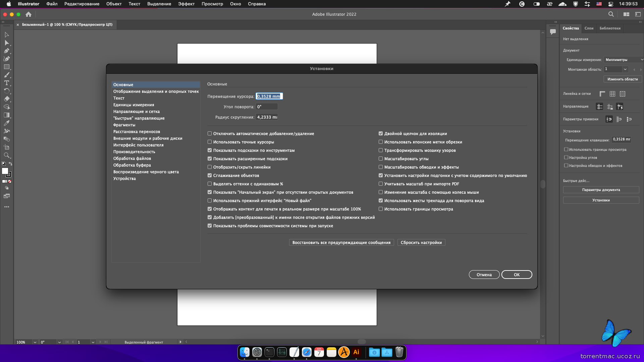Expand toolbar double arrow at top
This screenshot has width=644, height=362.
point(3,22)
